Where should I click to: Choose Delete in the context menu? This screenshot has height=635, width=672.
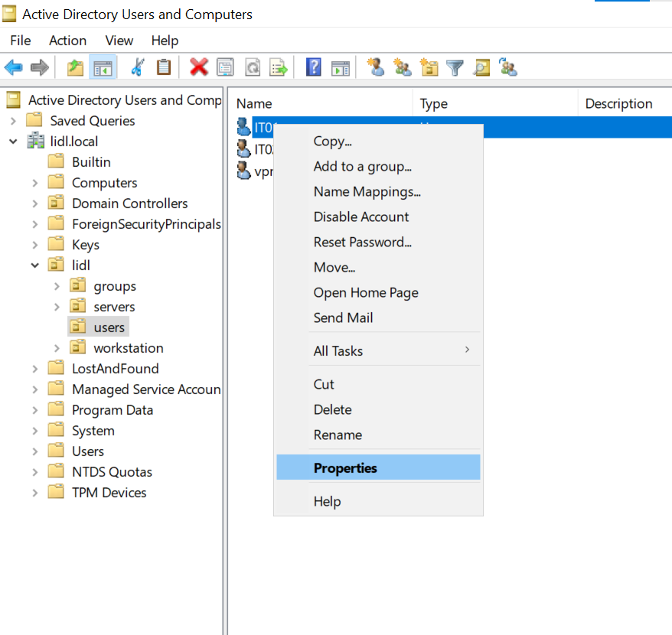pyautogui.click(x=378, y=409)
